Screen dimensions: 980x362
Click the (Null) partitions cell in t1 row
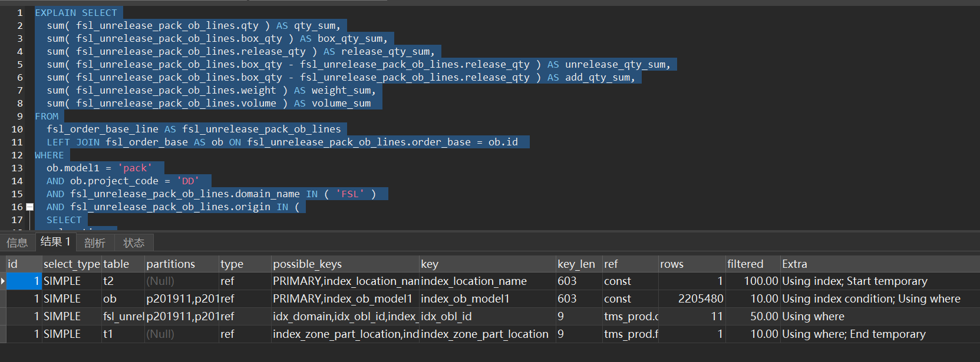click(x=182, y=334)
